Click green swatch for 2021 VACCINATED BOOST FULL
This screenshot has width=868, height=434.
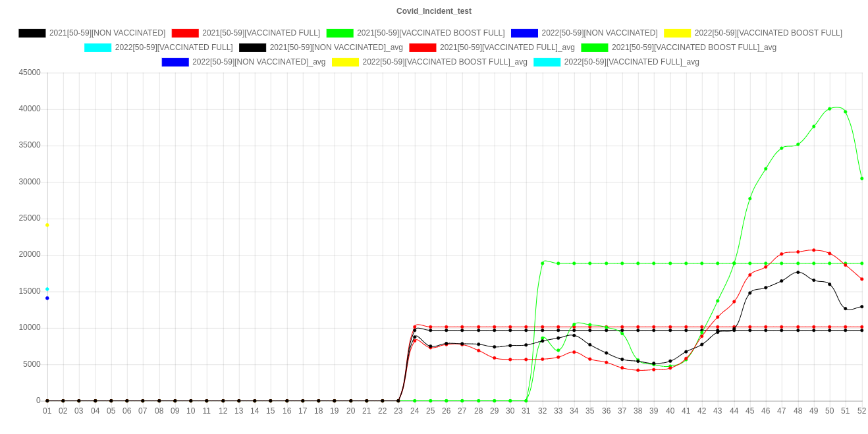[x=339, y=33]
